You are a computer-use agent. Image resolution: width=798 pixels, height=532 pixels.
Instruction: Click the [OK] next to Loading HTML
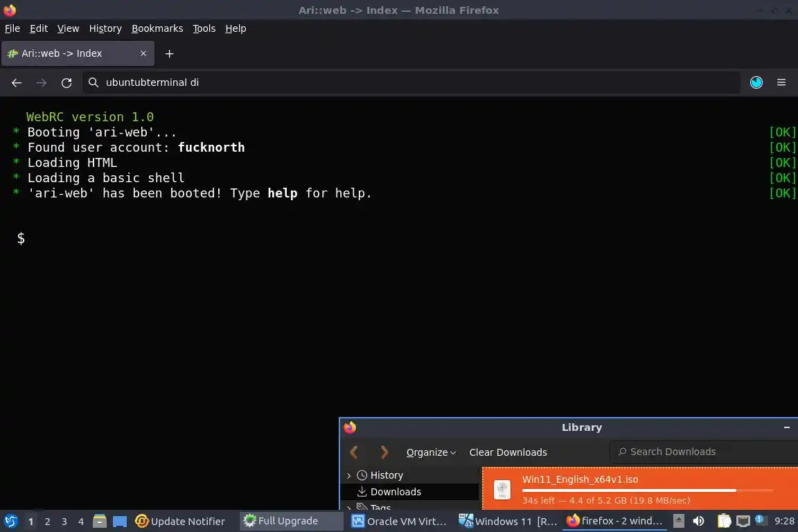pos(783,163)
